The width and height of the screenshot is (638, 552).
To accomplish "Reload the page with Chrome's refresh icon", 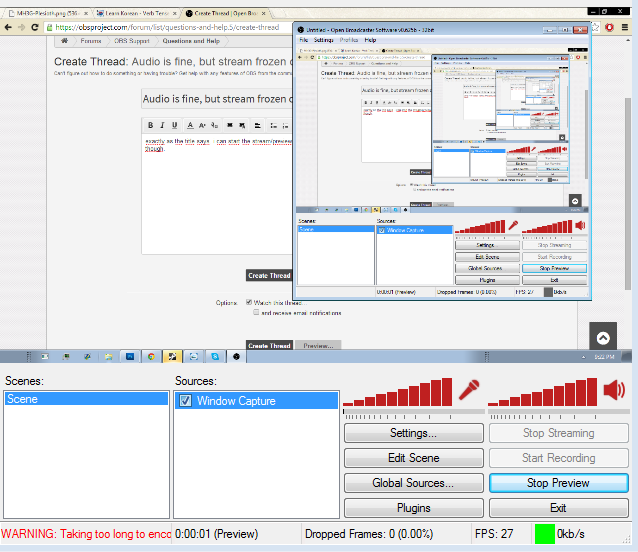I will click(x=35, y=27).
